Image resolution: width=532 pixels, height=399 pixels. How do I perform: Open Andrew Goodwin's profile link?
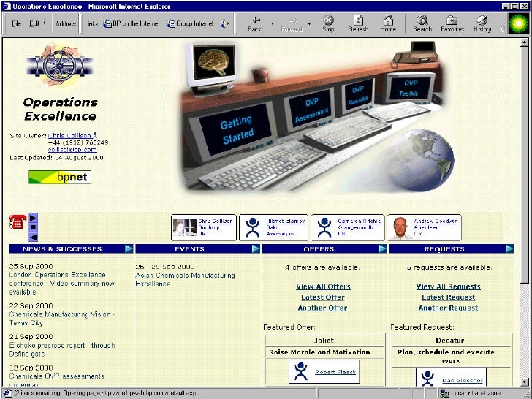[x=436, y=221]
